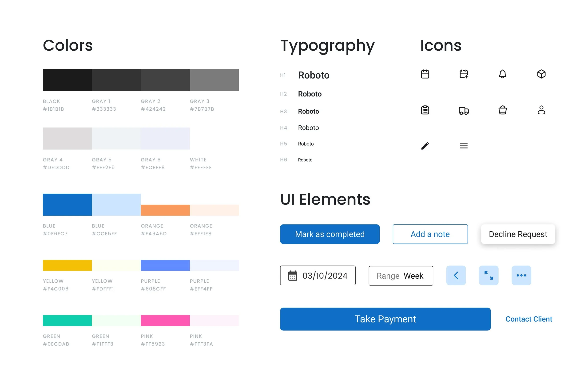Click the Decline Request button
The image size is (588, 389).
click(518, 234)
